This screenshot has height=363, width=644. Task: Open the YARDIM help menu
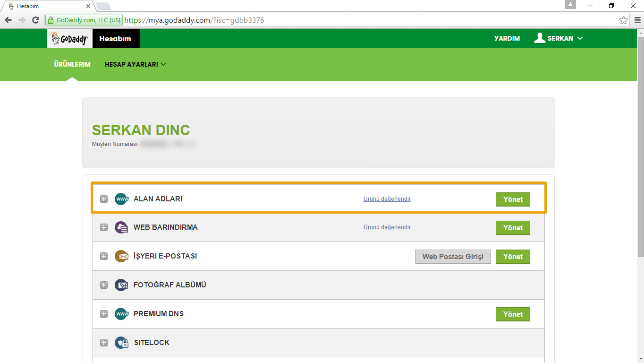coord(507,38)
